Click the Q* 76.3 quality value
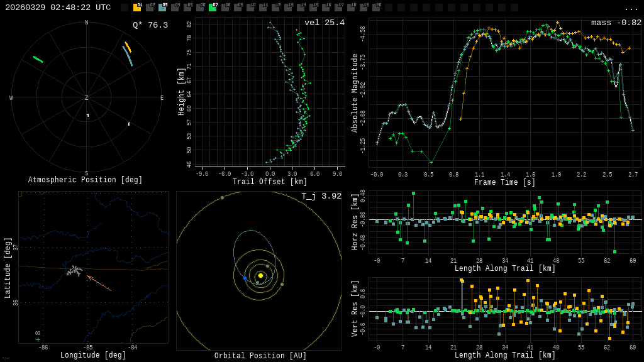Screen dimensions: 644x362 [150, 25]
